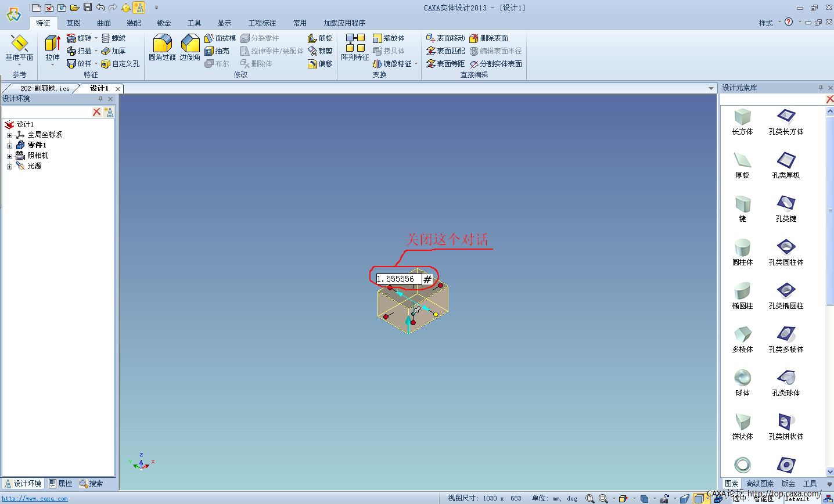Click the Undo arrow in quick access toolbar
This screenshot has width=834, height=504.
tap(100, 8)
